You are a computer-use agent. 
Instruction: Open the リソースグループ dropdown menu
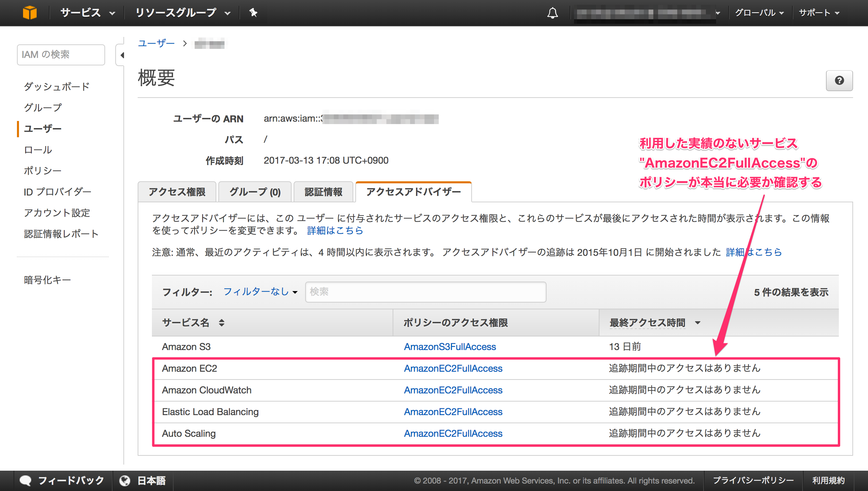(183, 13)
